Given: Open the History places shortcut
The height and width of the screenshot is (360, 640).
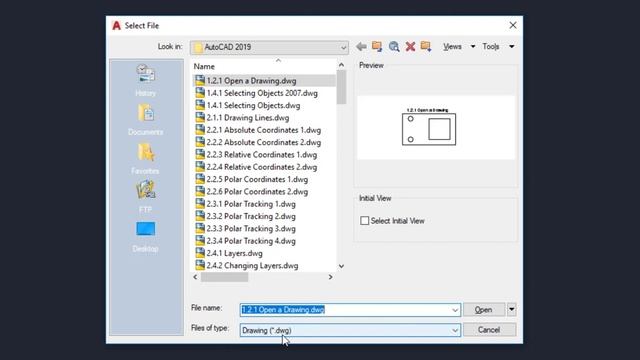Looking at the screenshot, I should [x=145, y=81].
